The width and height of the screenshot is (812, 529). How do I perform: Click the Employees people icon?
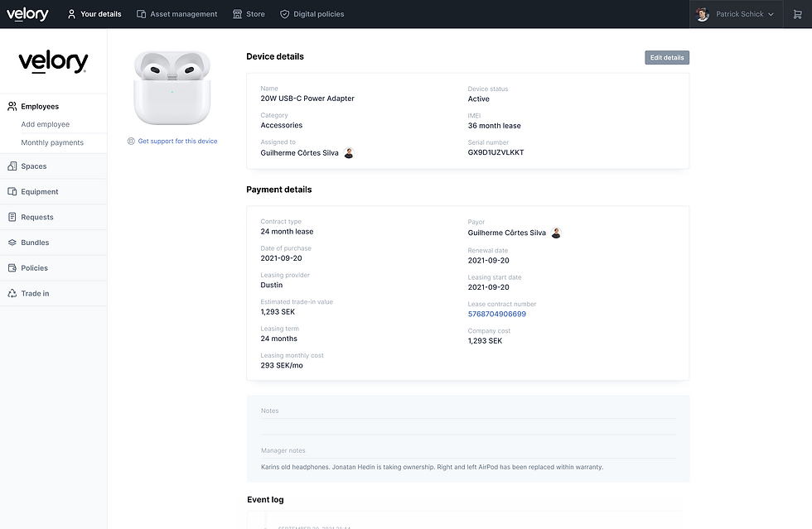coord(12,106)
